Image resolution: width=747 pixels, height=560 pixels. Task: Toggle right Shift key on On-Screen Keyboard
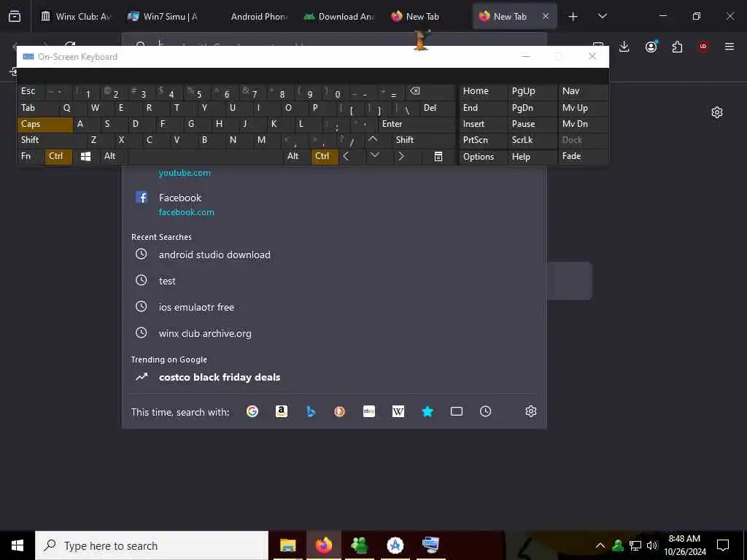pyautogui.click(x=424, y=141)
